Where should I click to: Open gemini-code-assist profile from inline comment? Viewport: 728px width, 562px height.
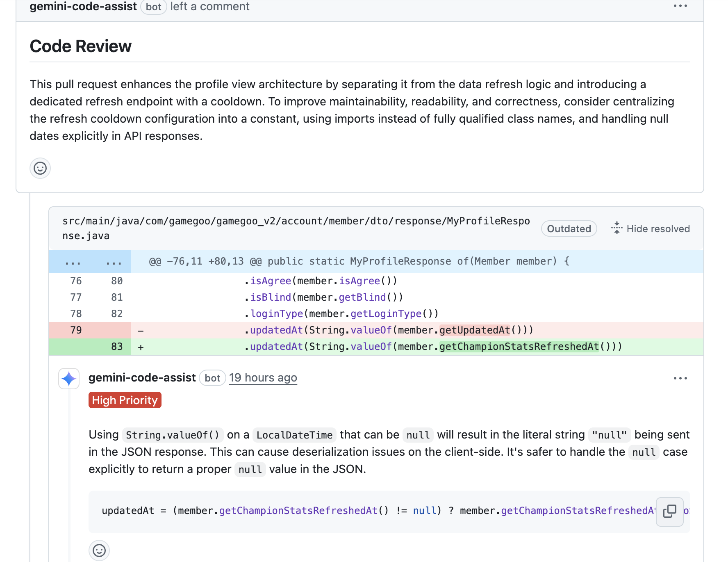point(142,378)
